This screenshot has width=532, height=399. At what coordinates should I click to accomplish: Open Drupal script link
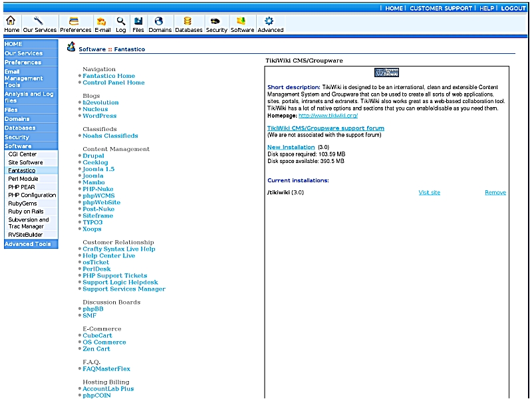tap(93, 156)
